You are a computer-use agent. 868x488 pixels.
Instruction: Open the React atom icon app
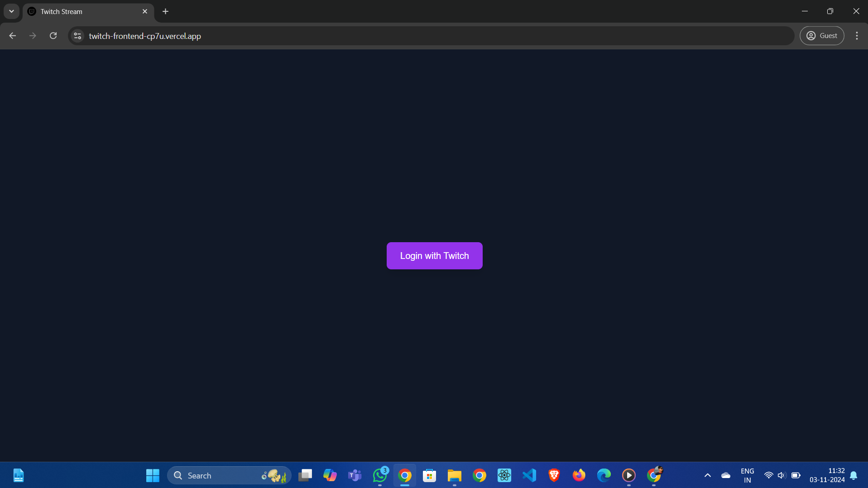(504, 475)
